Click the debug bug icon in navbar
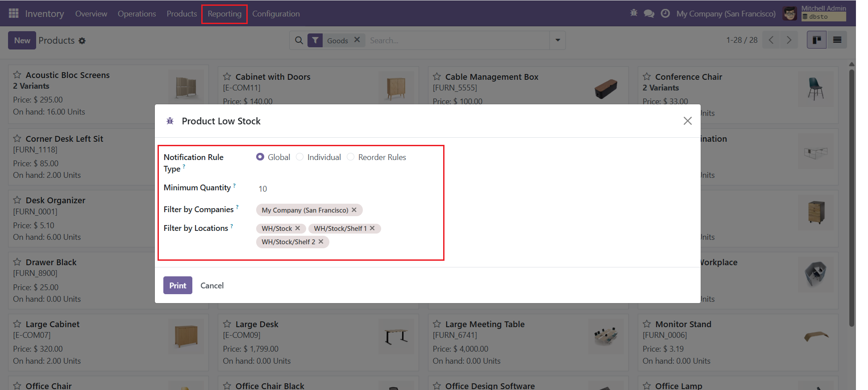Screen dimensions: 868x390 click(634, 13)
